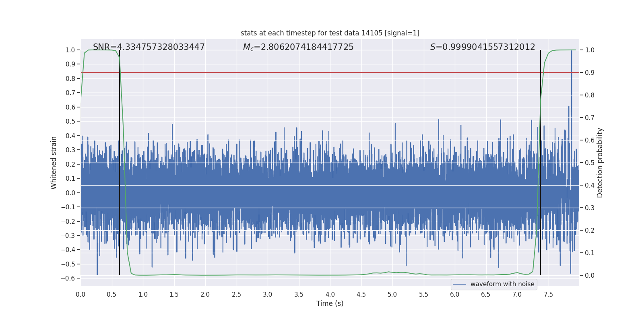Click the −0.6 tick on the left axis
644x322 pixels.
click(68, 278)
